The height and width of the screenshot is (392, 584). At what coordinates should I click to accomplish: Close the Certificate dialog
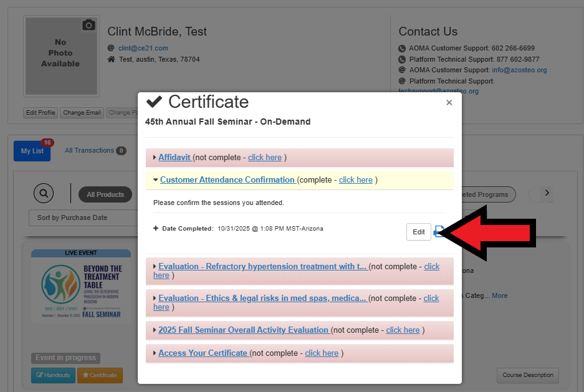pos(449,103)
